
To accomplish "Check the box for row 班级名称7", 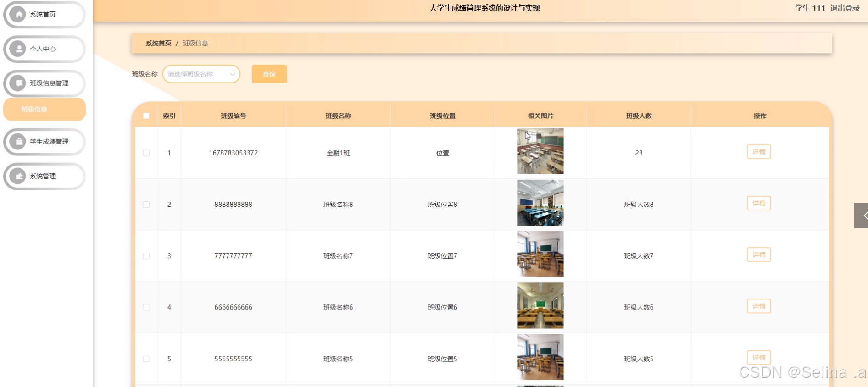I will click(x=146, y=256).
